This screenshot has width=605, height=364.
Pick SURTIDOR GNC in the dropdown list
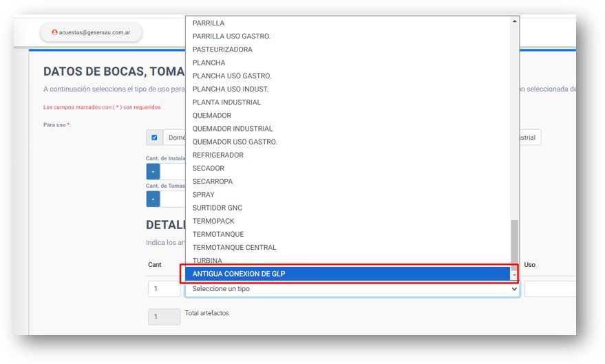click(217, 208)
